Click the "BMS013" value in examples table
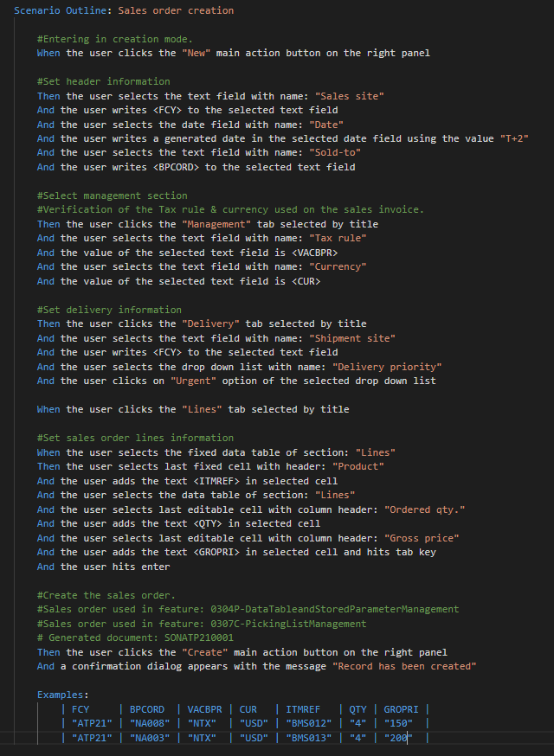This screenshot has width=554, height=756. pyautogui.click(x=310, y=737)
